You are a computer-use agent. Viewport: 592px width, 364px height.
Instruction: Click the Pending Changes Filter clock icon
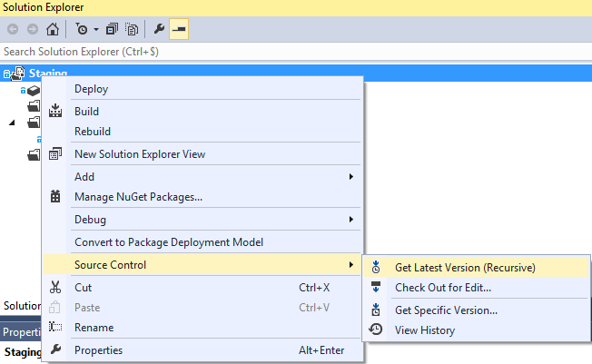tap(80, 30)
